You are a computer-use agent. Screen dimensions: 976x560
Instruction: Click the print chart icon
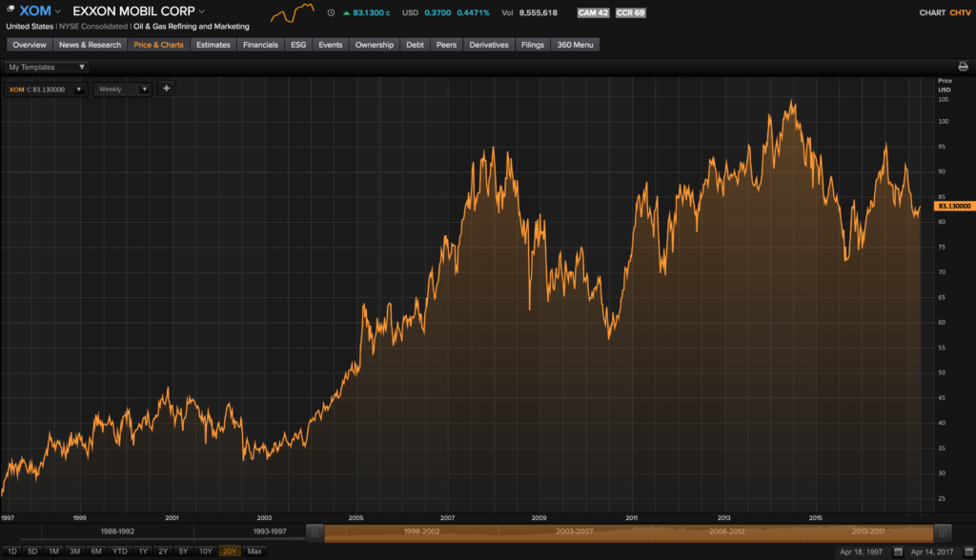(963, 67)
